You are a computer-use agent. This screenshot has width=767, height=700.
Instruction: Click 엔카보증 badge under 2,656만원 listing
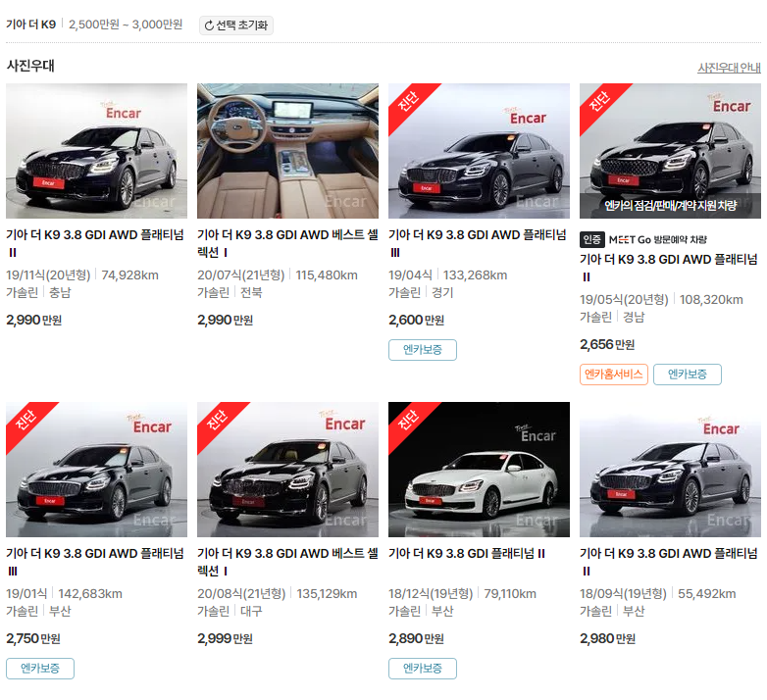pyautogui.click(x=688, y=375)
